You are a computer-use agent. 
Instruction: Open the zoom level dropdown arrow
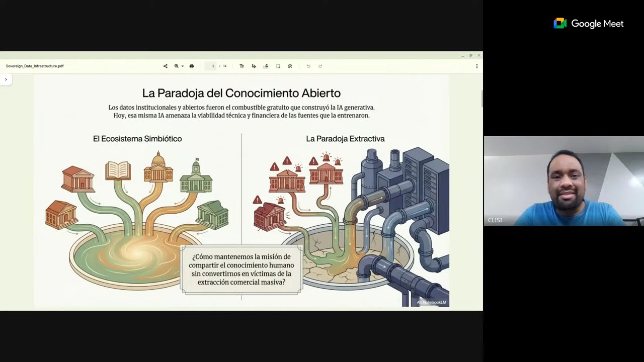(183, 66)
